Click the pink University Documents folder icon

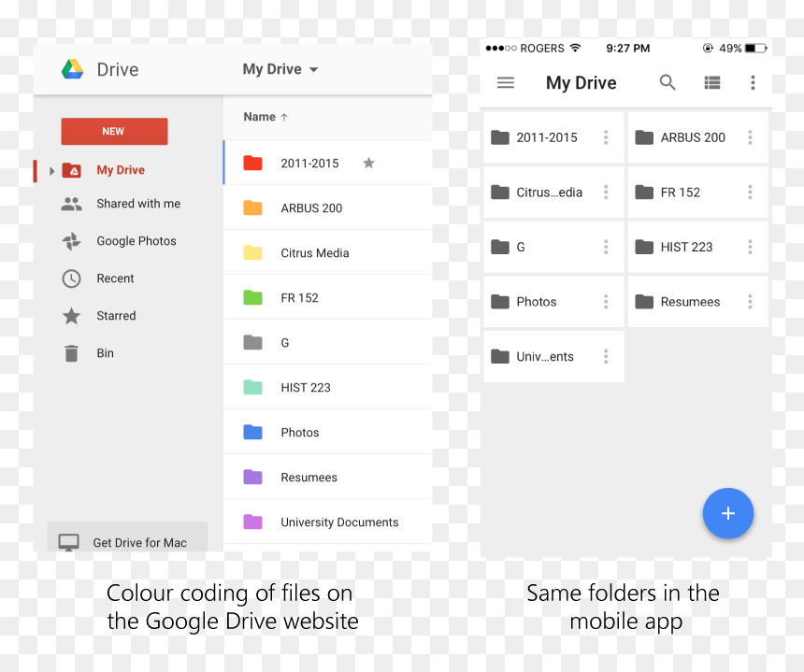[x=252, y=522]
